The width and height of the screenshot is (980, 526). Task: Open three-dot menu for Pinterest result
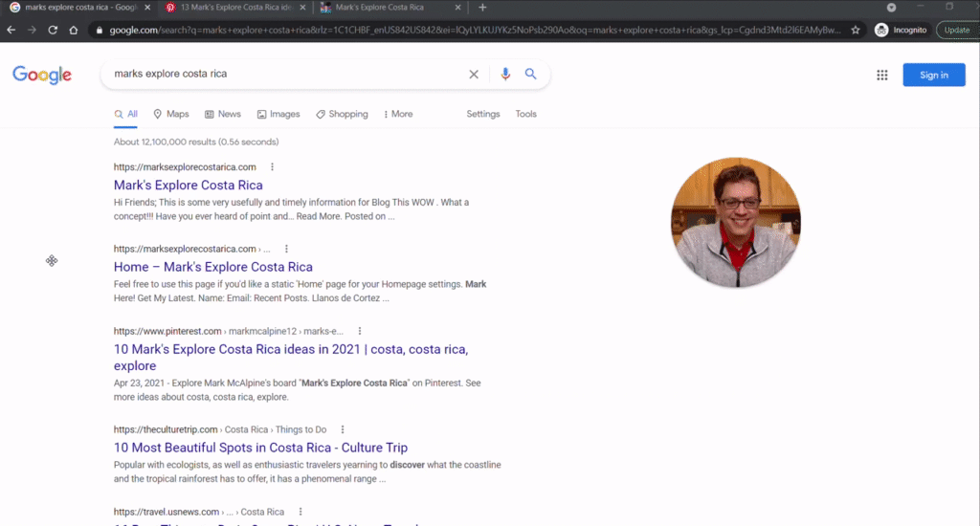coord(360,331)
